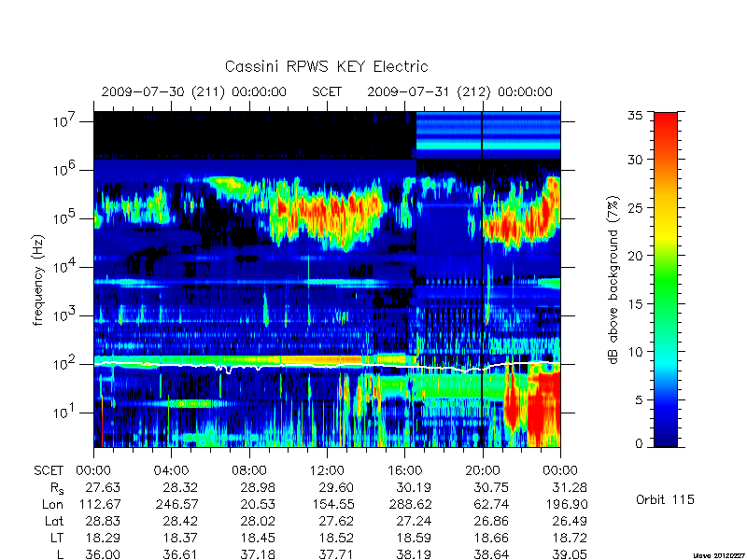747x560 pixels.
Task: Click the "Orbit 115" label
Action: coord(665,499)
